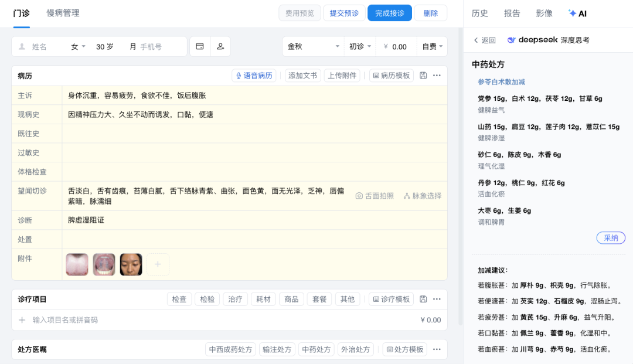This screenshot has height=364, width=633.
Task: Open the 影像 tab on the right
Action: pos(546,13)
